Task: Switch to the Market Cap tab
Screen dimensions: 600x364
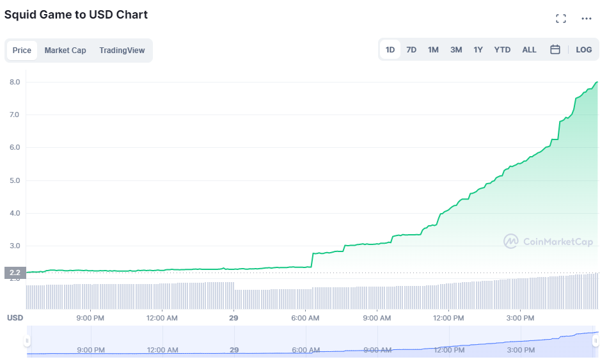Action: 65,50
